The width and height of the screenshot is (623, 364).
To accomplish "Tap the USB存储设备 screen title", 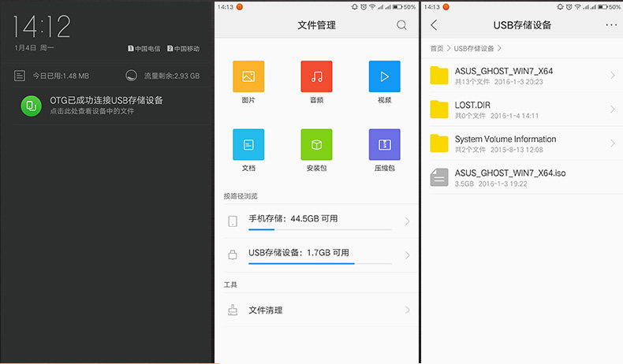I will (522, 25).
